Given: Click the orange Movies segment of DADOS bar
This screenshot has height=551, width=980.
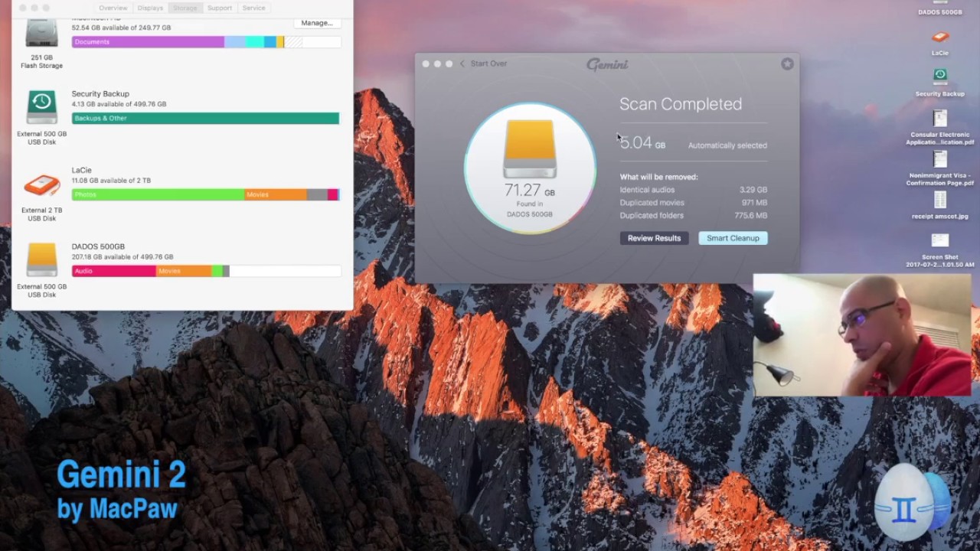Looking at the screenshot, I should click(x=184, y=271).
